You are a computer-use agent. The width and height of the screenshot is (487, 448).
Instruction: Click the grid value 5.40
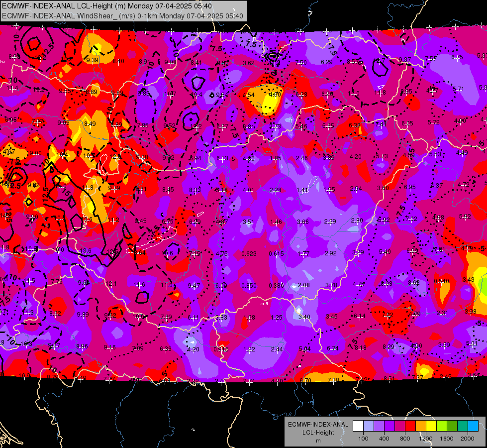click(385, 252)
